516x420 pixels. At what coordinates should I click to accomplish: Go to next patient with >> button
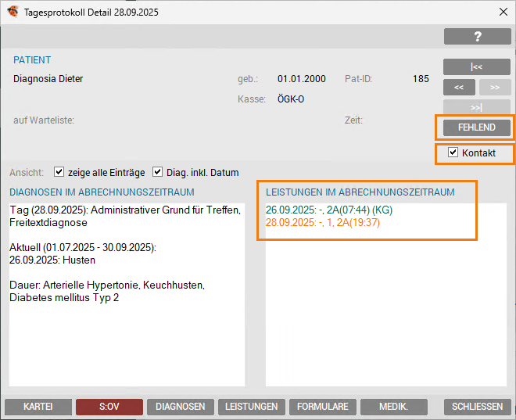point(495,87)
